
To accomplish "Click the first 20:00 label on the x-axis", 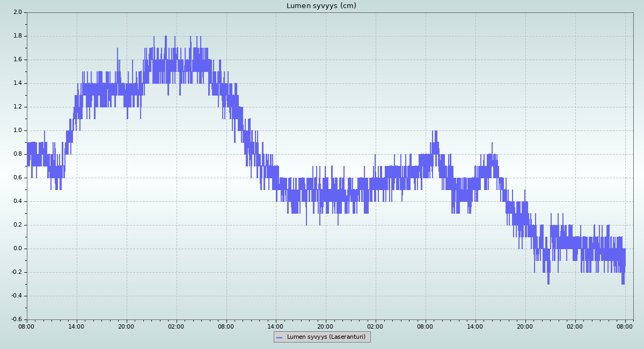I will click(x=126, y=326).
